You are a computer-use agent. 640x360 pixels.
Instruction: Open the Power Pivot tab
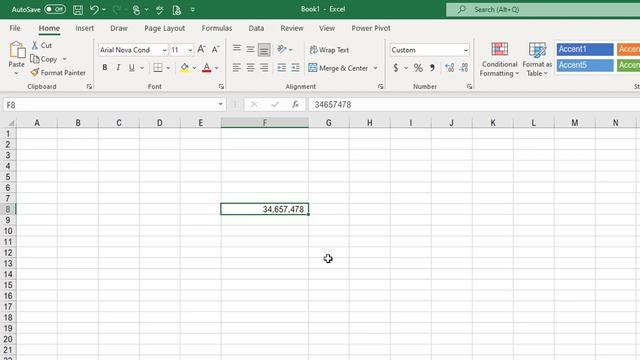371,28
